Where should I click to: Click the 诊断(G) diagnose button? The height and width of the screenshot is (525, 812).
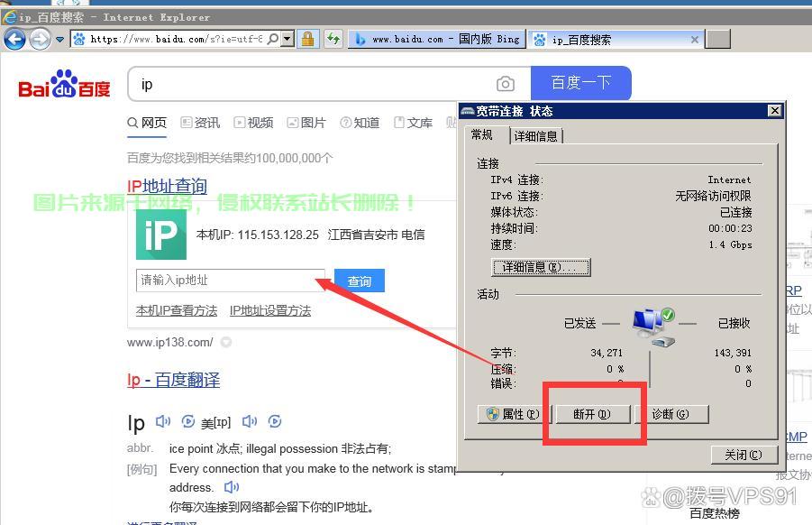(x=671, y=414)
